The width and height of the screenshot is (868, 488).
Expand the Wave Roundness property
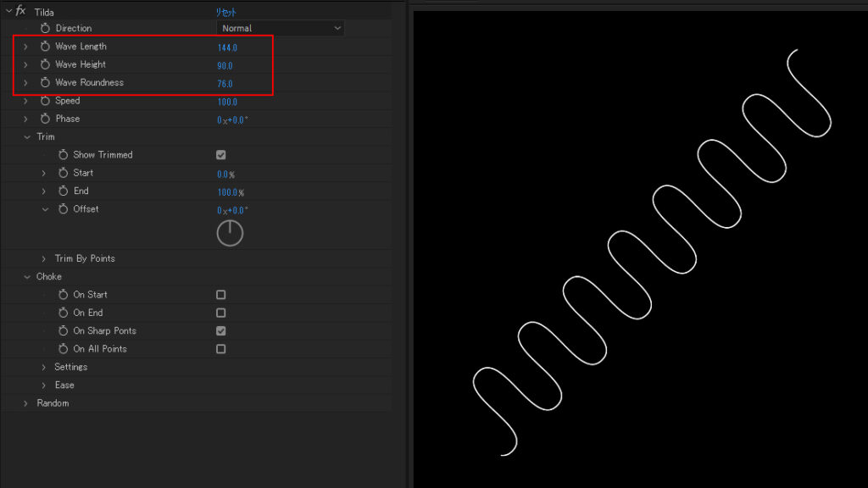click(25, 83)
